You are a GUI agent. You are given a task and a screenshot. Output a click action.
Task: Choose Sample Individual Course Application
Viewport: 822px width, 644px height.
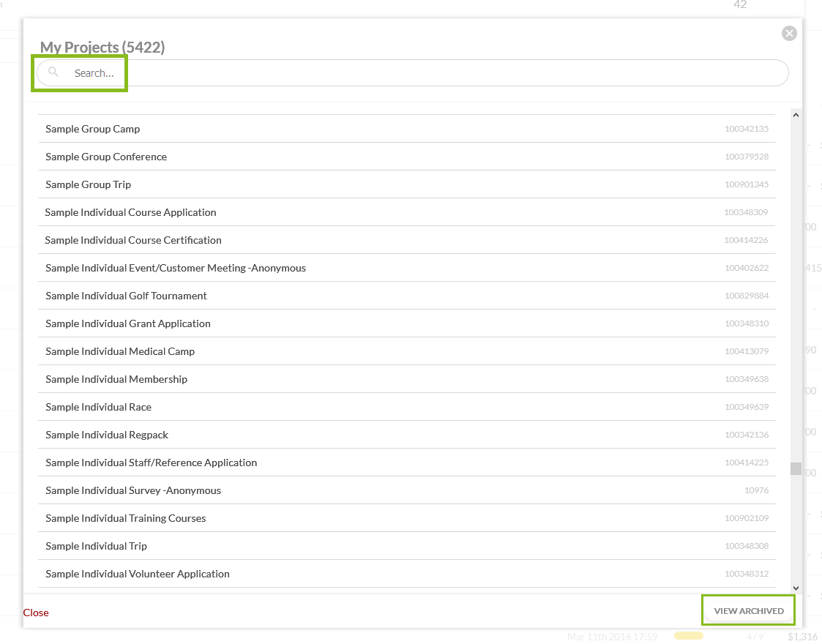tap(131, 212)
